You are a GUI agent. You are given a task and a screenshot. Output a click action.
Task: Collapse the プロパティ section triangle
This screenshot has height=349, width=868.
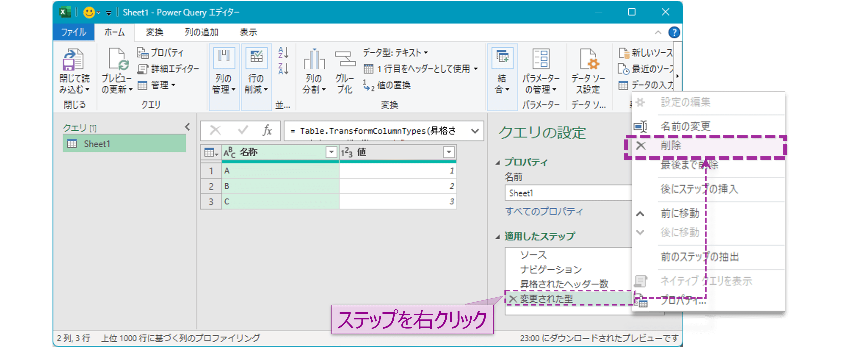coord(498,163)
